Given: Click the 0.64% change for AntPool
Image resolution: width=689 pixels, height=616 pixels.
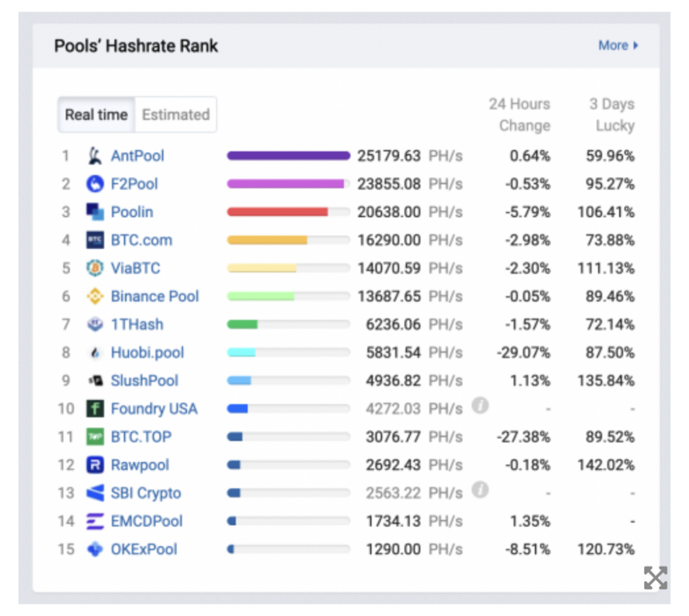Looking at the screenshot, I should (x=530, y=156).
